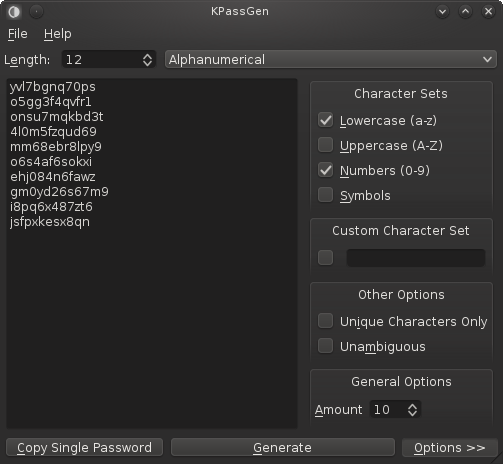
Task: Minimize the KPassGen window
Action: (x=442, y=12)
